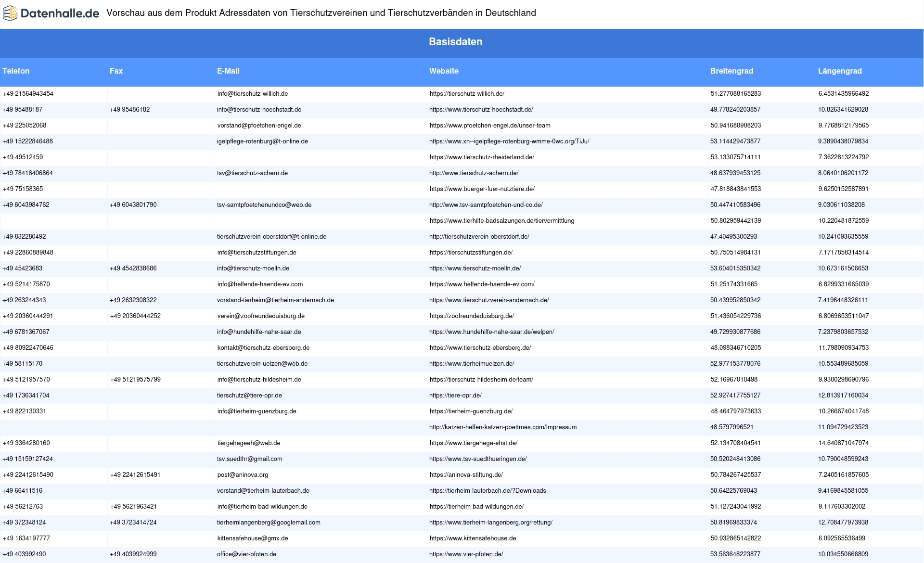Click tierheim-lauterbach.de/?Downloads website cell

(488, 491)
